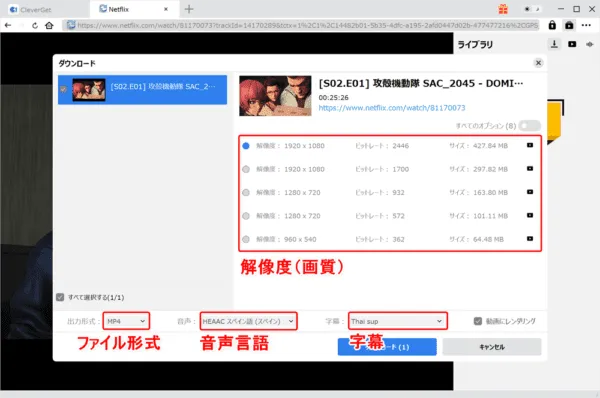This screenshot has width=600, height=398.
Task: Click the browser address bar URL
Action: click(x=300, y=25)
